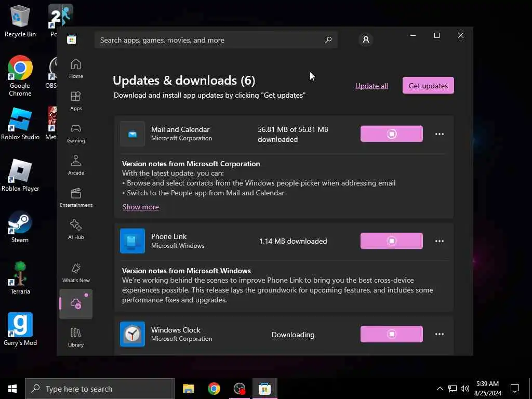This screenshot has width=532, height=399.
Task: Open more options for Mail and Calendar
Action: [440, 134]
